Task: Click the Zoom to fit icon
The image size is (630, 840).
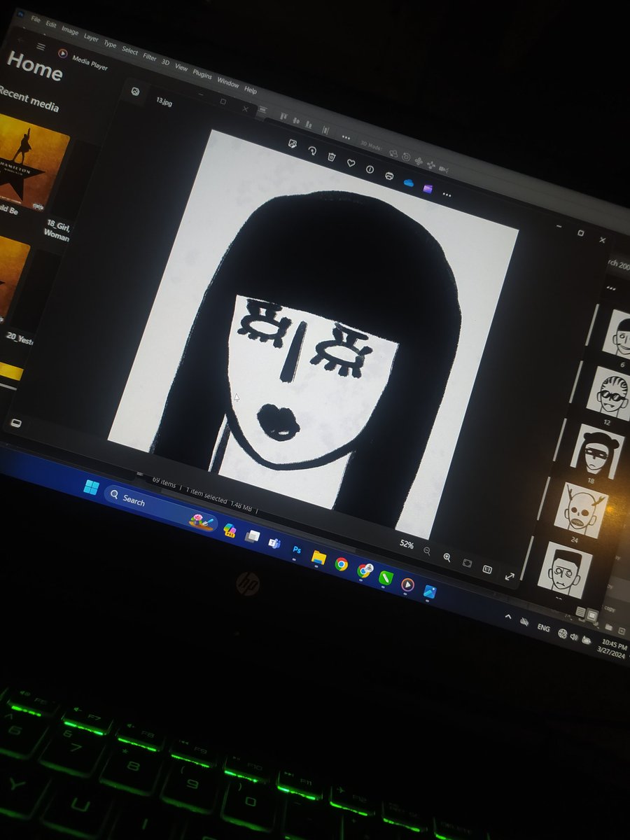Action: [x=467, y=563]
